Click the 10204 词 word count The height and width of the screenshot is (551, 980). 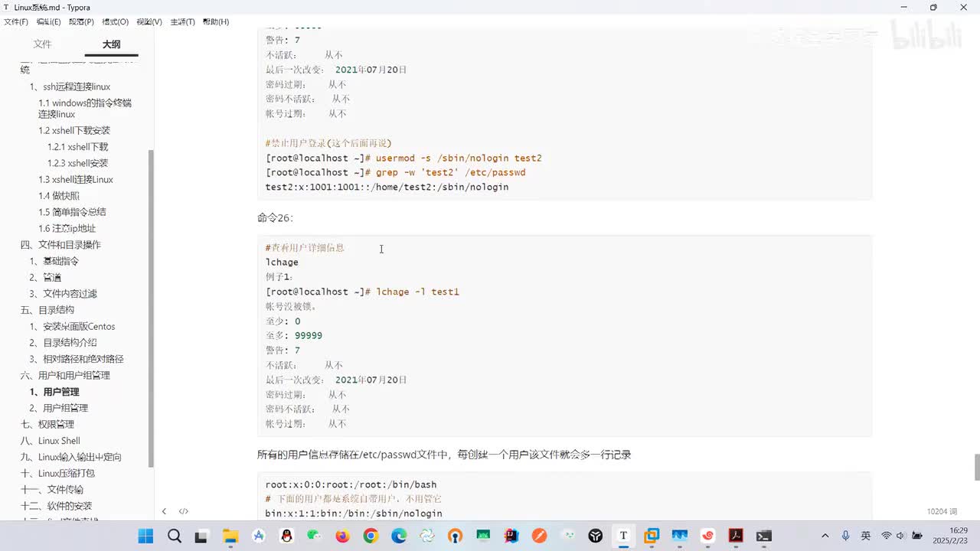click(942, 511)
